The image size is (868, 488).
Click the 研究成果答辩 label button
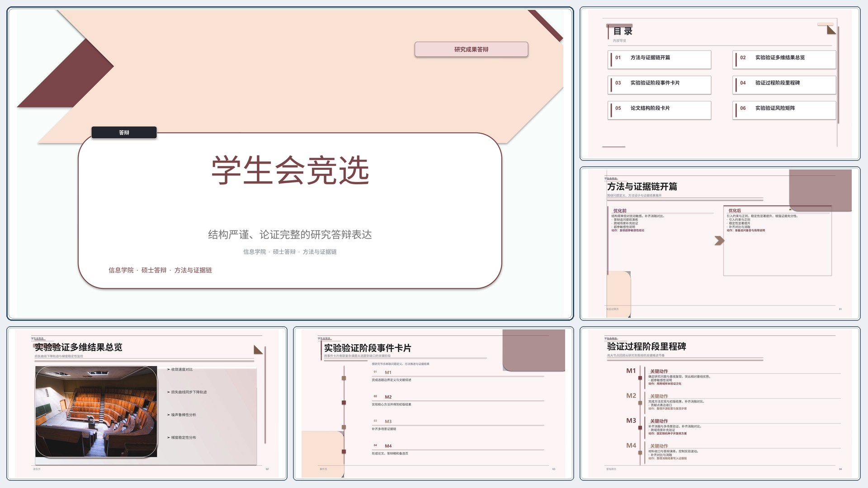(x=471, y=49)
